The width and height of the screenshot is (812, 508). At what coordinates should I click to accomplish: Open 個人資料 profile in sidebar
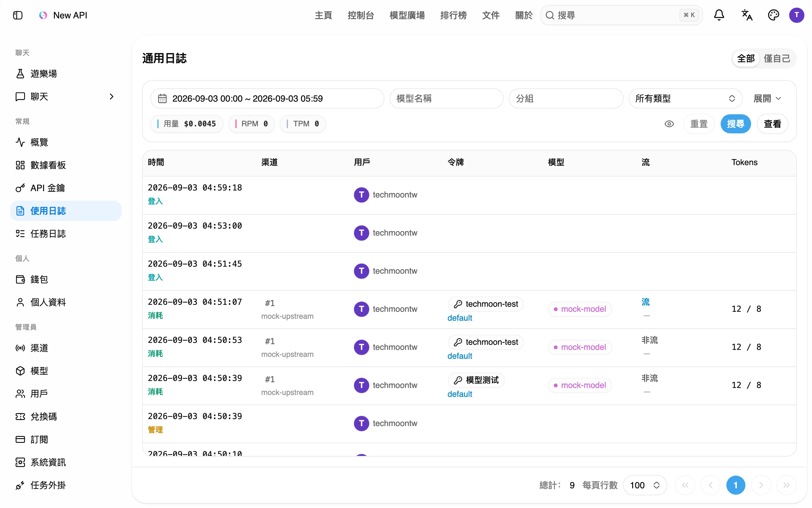pyautogui.click(x=66, y=302)
